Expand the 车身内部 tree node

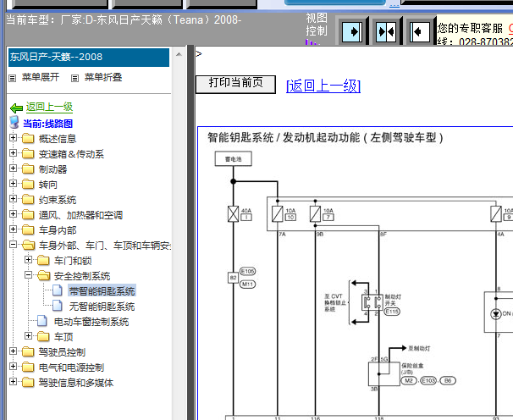point(13,229)
